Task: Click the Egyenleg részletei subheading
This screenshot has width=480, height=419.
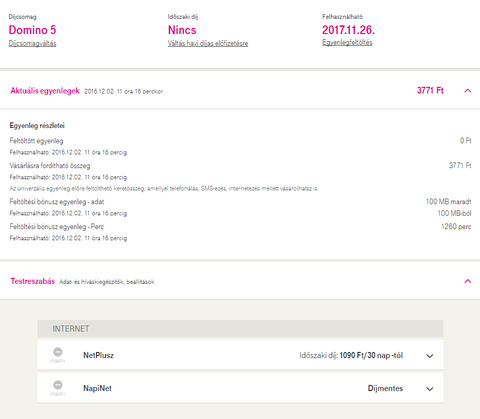Action: click(x=37, y=126)
